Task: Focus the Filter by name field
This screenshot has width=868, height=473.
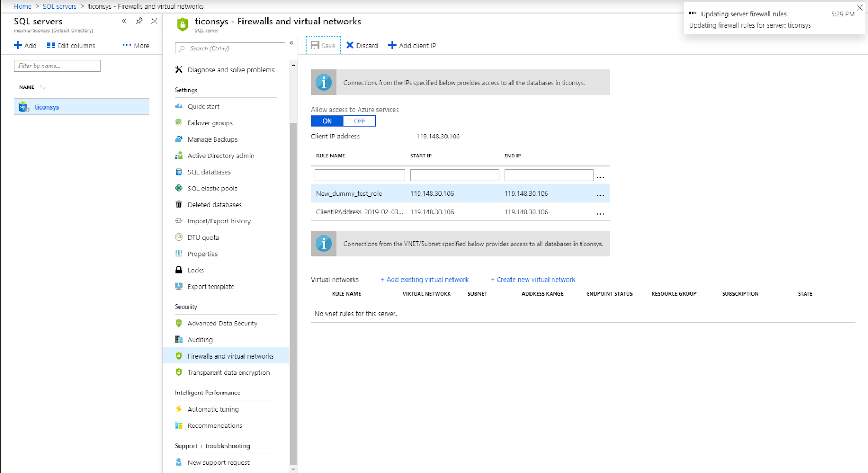Action: tap(57, 66)
